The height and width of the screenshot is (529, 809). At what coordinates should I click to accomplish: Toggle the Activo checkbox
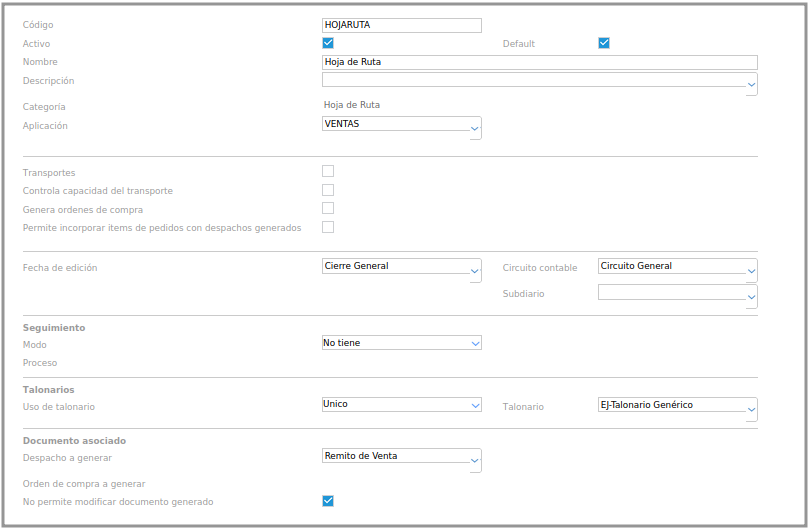pos(328,43)
